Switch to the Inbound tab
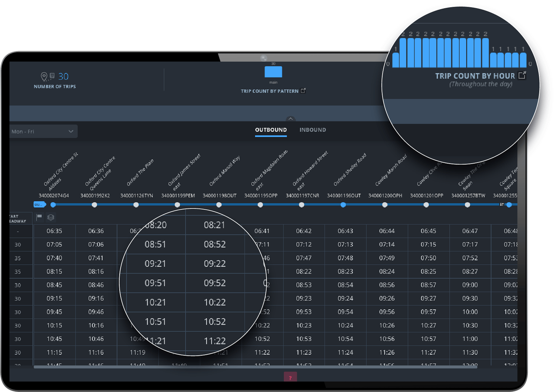556x392 pixels. (312, 130)
